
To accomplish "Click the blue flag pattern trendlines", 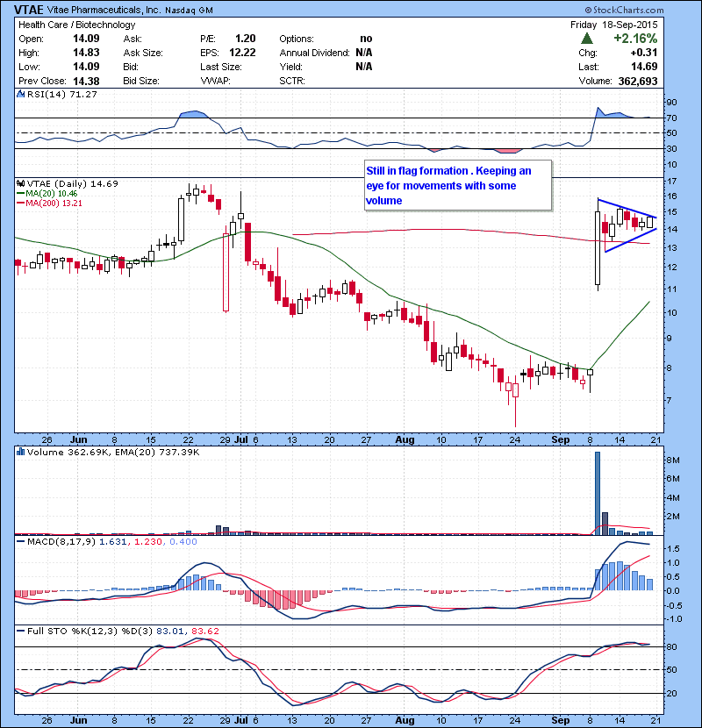I will click(x=627, y=225).
